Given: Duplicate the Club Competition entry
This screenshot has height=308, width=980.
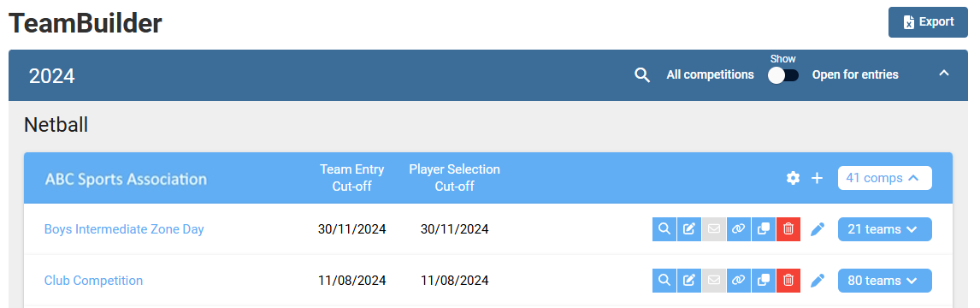Looking at the screenshot, I should click(763, 281).
